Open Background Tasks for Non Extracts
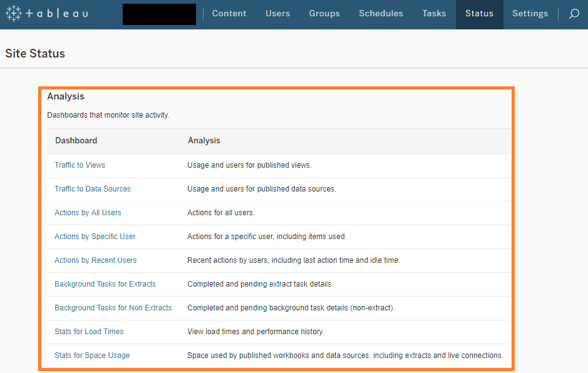588x373 pixels. click(113, 308)
